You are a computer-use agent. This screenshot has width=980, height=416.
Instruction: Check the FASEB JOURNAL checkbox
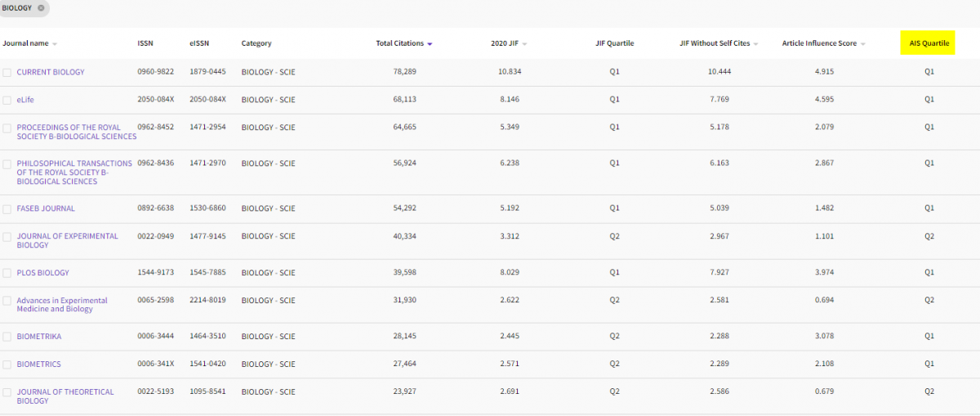tap(7, 209)
